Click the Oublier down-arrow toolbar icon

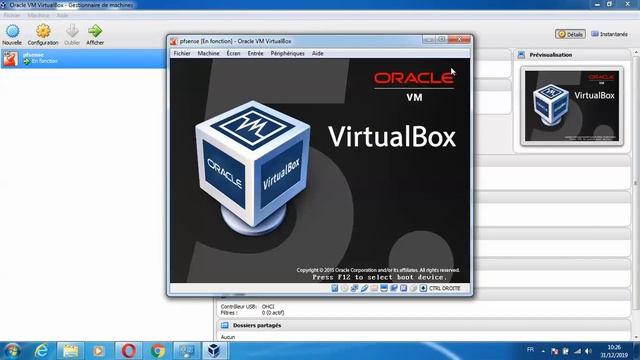coord(72,31)
